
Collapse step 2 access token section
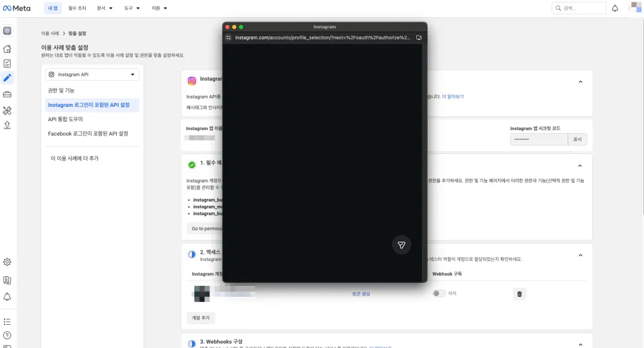tap(580, 255)
